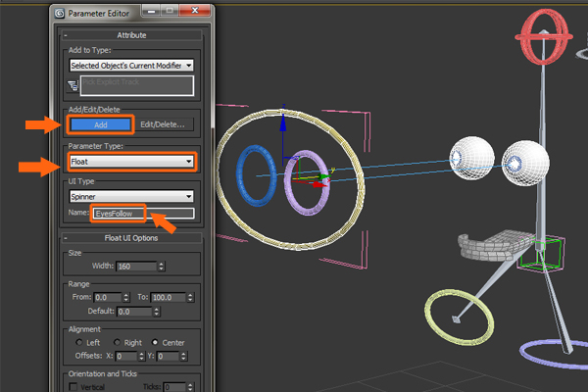Click the Edit/Delete button
Image resolution: width=588 pixels, height=392 pixels.
tap(163, 124)
